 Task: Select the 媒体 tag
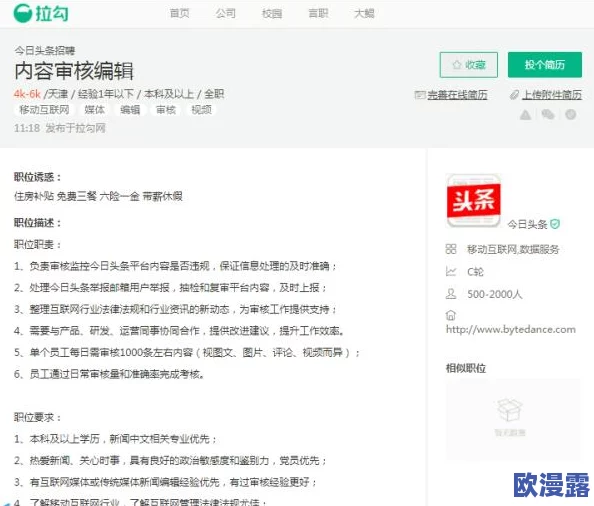[94, 110]
